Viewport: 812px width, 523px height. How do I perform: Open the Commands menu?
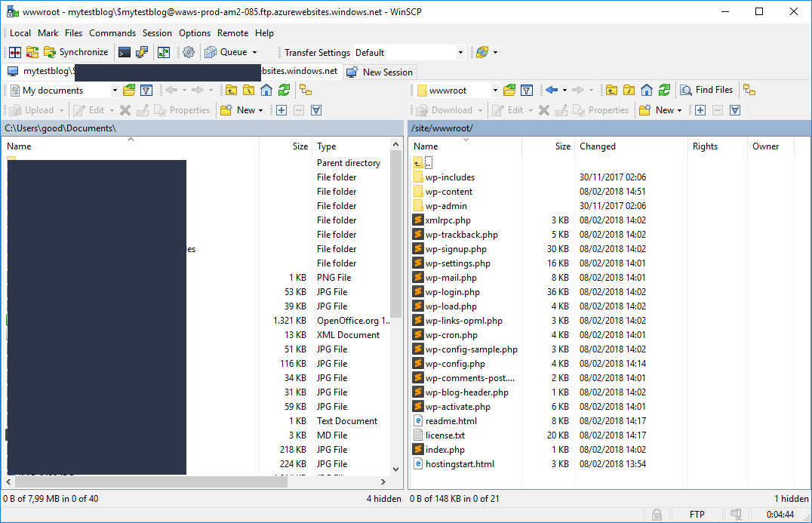112,33
